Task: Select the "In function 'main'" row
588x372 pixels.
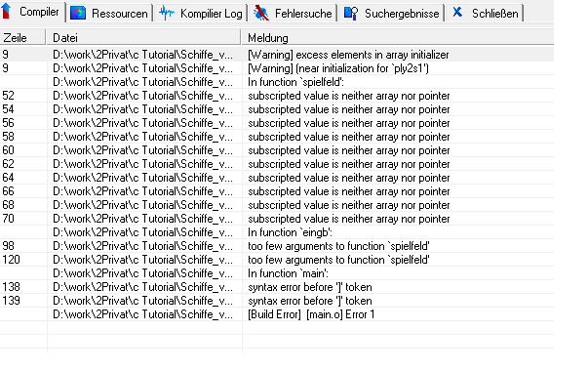Action: click(x=277, y=273)
